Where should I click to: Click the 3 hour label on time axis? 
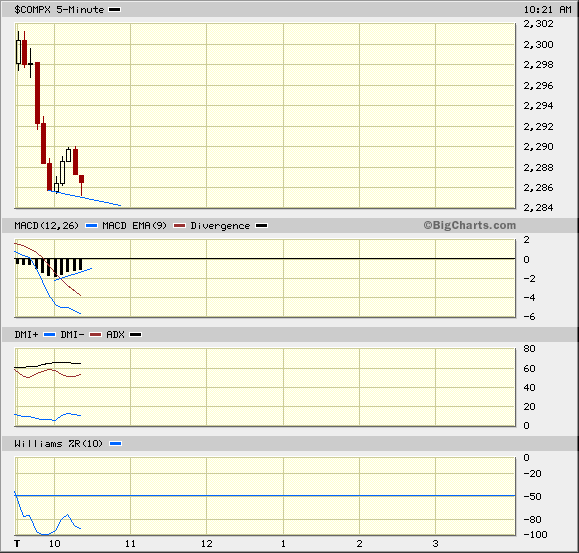click(x=435, y=544)
